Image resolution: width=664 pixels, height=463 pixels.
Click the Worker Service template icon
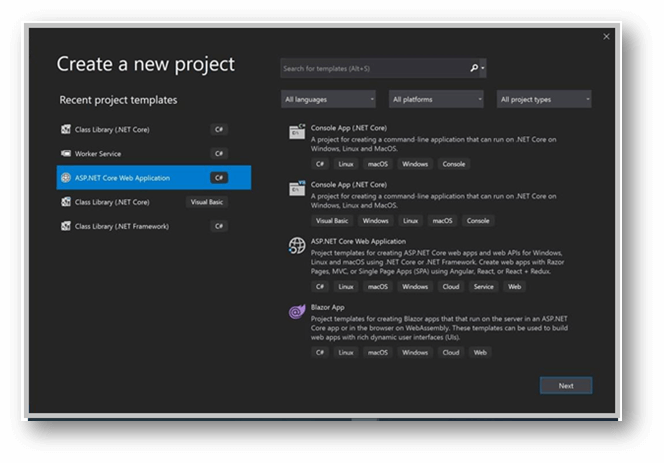66,153
